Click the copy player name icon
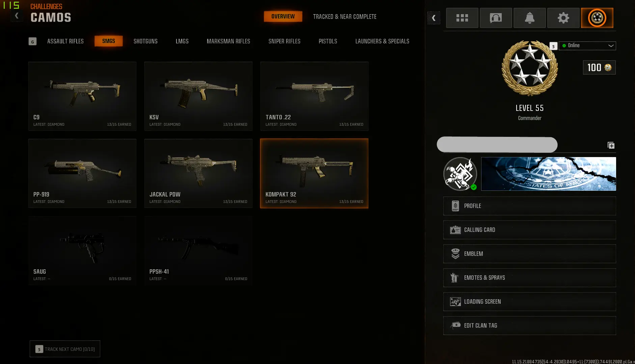The height and width of the screenshot is (364, 635). click(611, 145)
